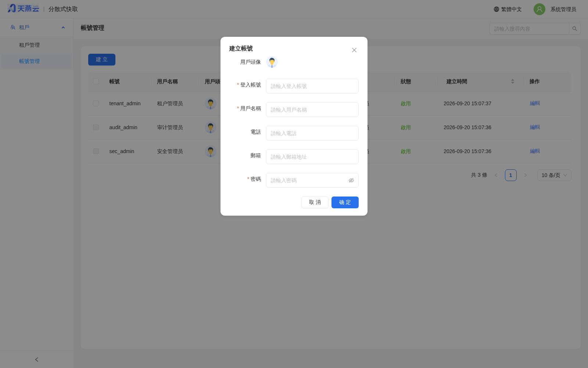Open 租戶管理 menu item
Image resolution: width=588 pixels, height=368 pixels.
(x=37, y=45)
